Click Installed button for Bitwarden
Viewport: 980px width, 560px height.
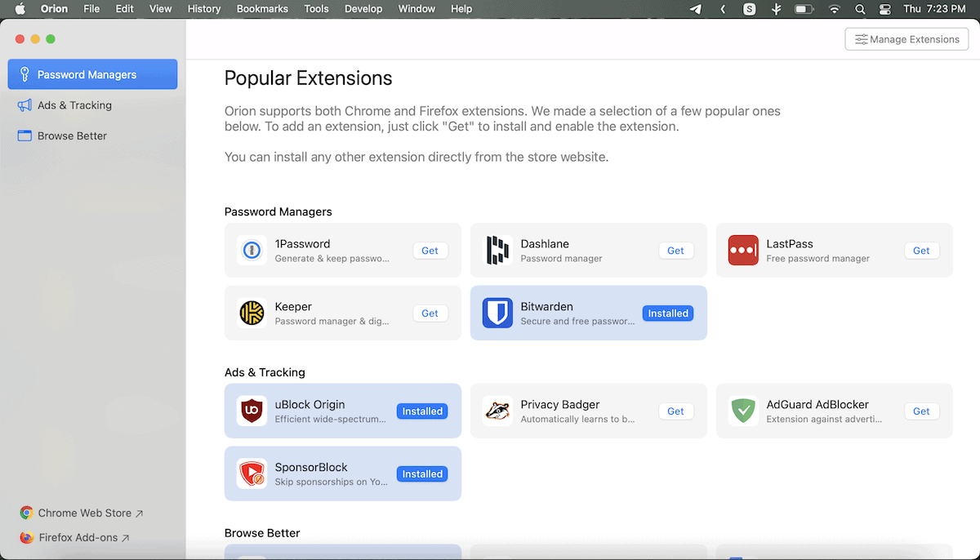tap(668, 313)
